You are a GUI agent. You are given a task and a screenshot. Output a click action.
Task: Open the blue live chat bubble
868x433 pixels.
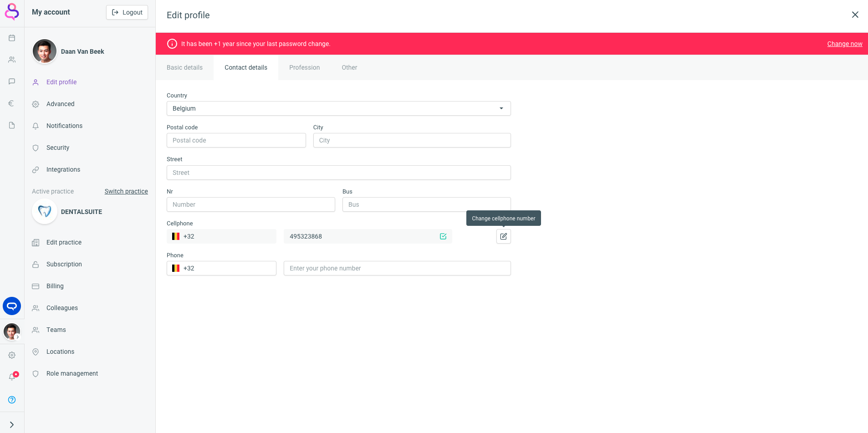pos(12,306)
